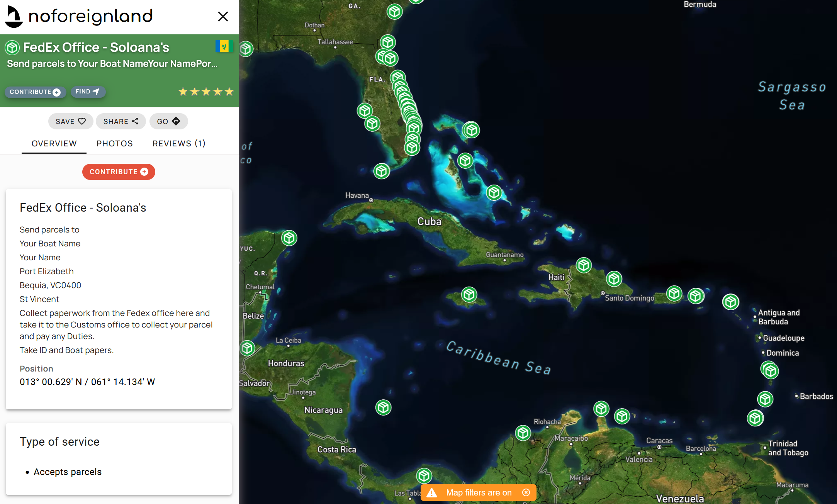Select the parcel marker in northern Dominican Republic
The image size is (837, 504).
click(x=614, y=279)
